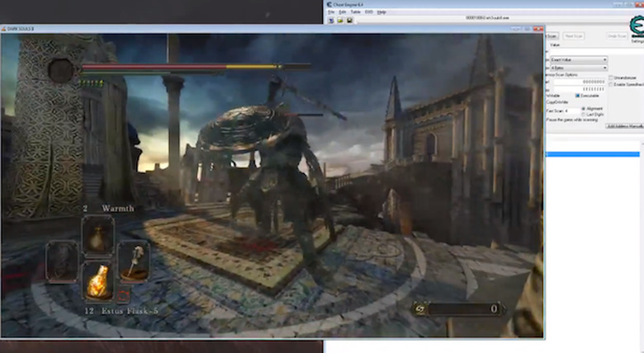
Task: Open the Table menu
Action: pos(354,12)
